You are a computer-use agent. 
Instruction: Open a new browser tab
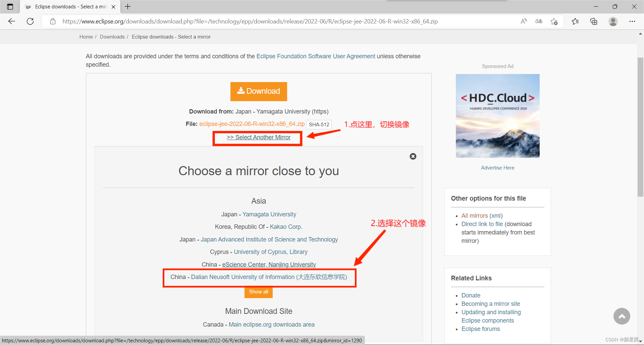pos(128,6)
